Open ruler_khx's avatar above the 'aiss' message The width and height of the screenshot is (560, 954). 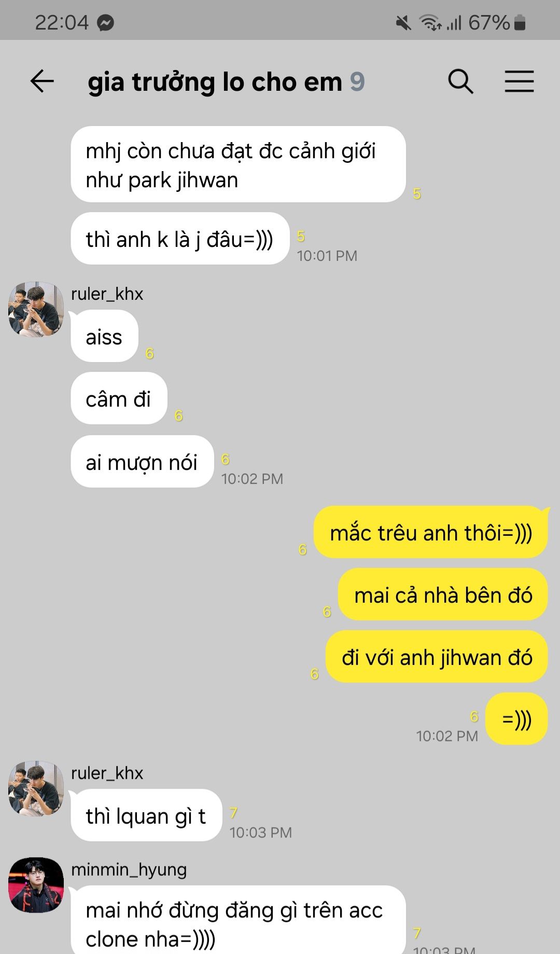click(x=36, y=309)
